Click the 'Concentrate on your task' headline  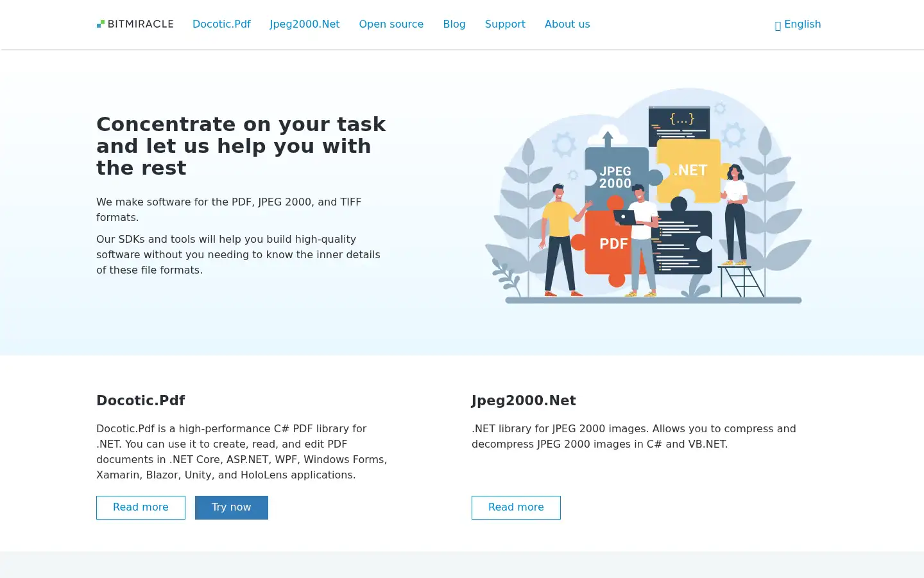click(x=241, y=146)
